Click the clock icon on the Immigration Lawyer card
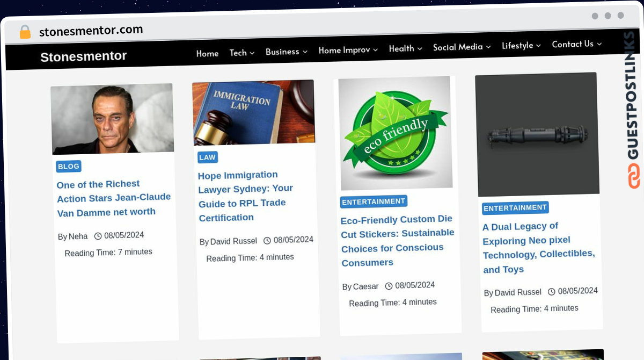 (x=267, y=240)
